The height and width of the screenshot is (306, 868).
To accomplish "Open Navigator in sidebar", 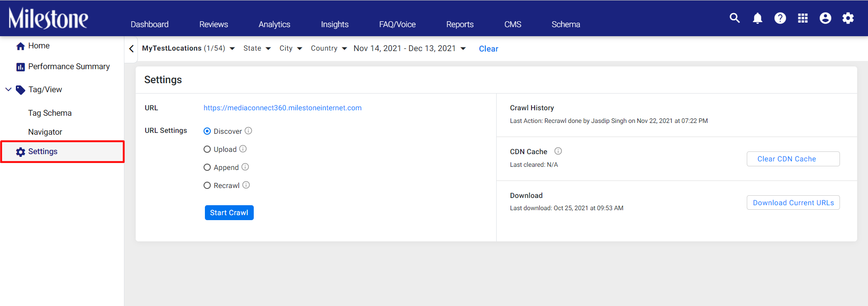I will point(45,132).
